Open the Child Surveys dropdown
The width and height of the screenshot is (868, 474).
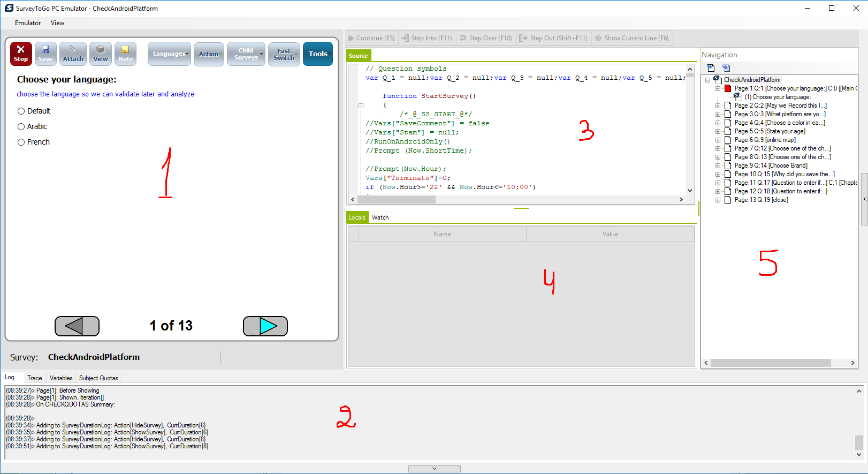click(246, 54)
